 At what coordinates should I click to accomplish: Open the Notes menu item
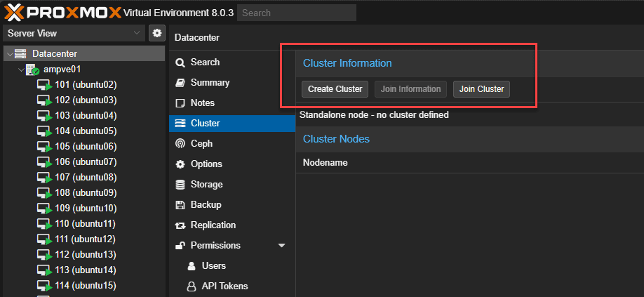click(x=232, y=103)
